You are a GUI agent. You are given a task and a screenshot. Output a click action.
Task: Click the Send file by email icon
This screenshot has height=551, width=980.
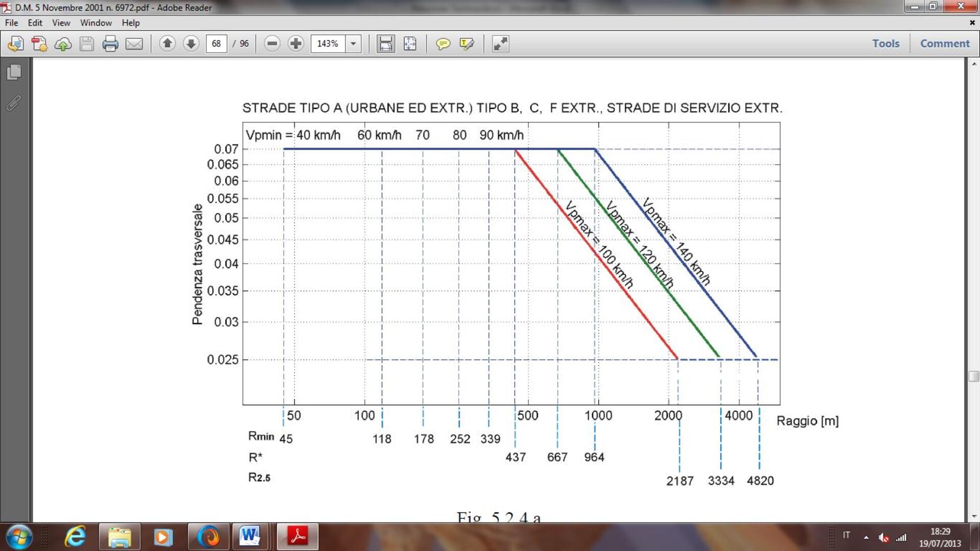click(134, 44)
